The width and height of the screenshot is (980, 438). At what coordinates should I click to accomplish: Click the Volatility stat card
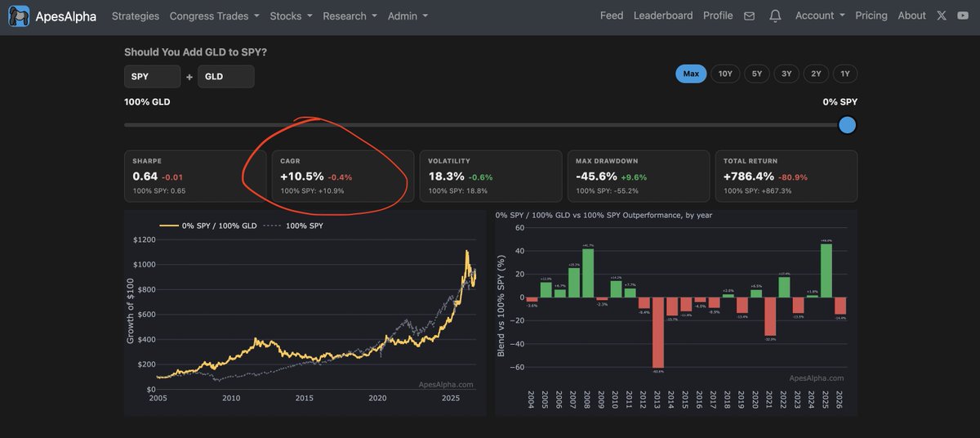point(491,176)
